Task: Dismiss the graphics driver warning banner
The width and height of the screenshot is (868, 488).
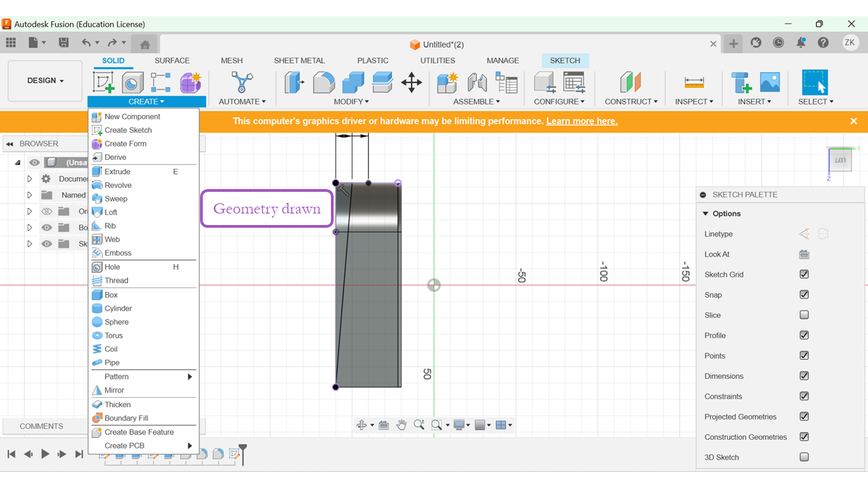Action: (854, 121)
